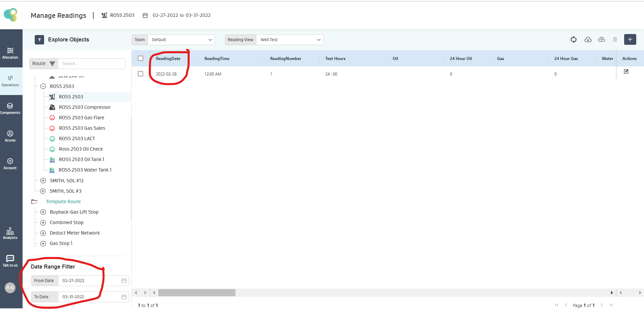644x309 pixels.
Task: Open the Reading View Well Test dropdown
Action: point(290,40)
